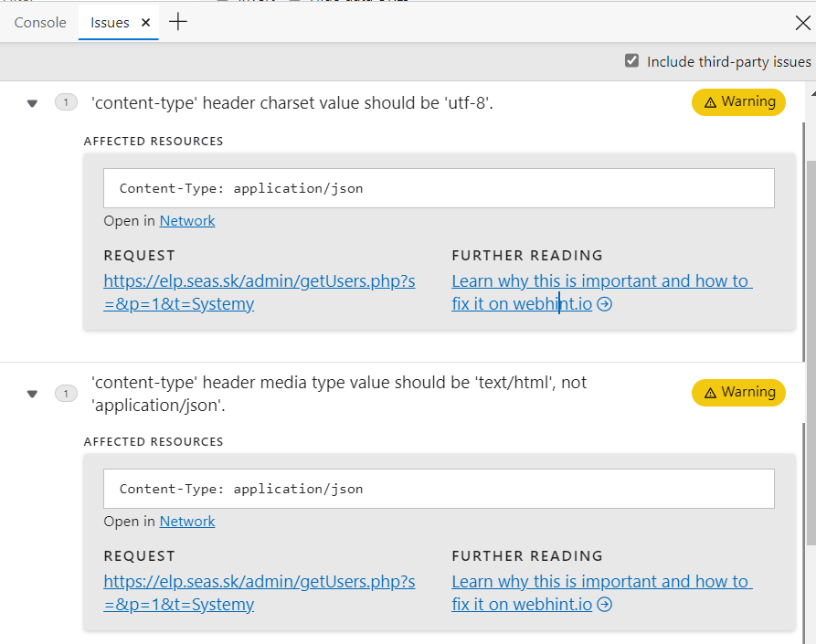816x644 pixels.
Task: Open getUsers.php request link in charset issue
Action: pyautogui.click(x=260, y=292)
